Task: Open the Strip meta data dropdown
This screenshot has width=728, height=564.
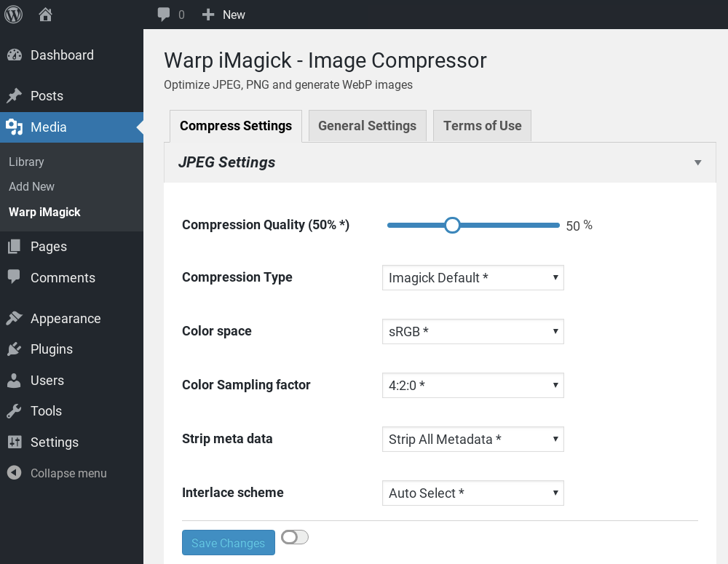Action: [x=472, y=439]
